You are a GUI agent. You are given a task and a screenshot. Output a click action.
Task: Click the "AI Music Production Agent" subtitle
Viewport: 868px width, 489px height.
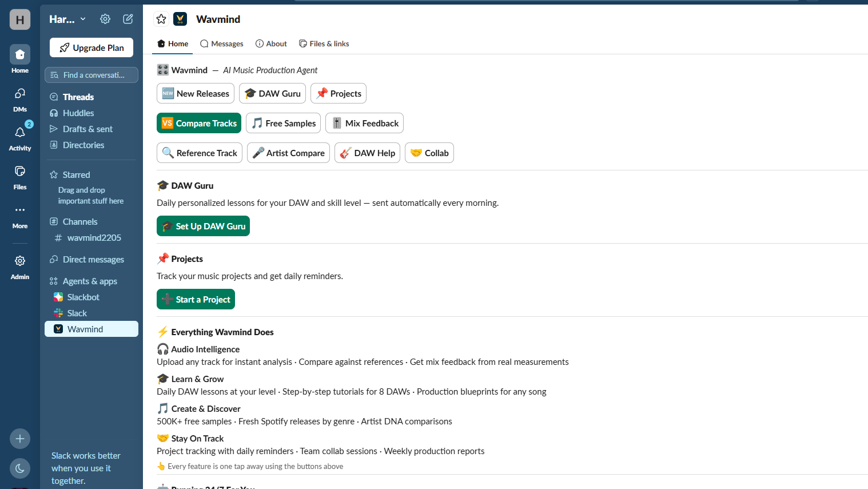pos(270,70)
